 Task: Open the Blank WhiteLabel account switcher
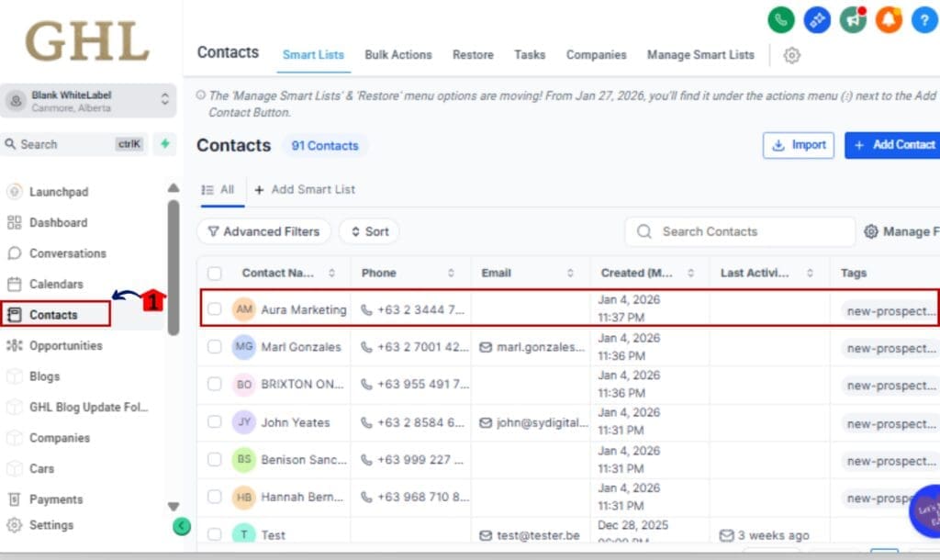click(x=87, y=99)
